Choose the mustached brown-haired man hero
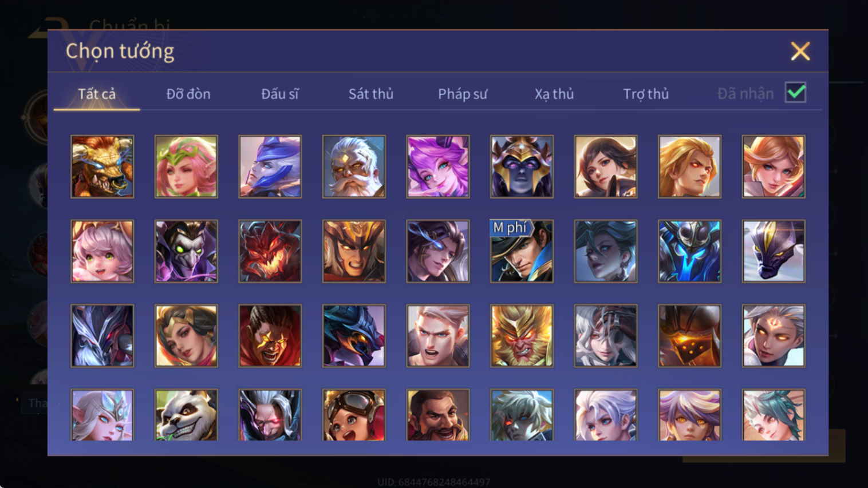This screenshot has width=868, height=488. pyautogui.click(x=438, y=415)
